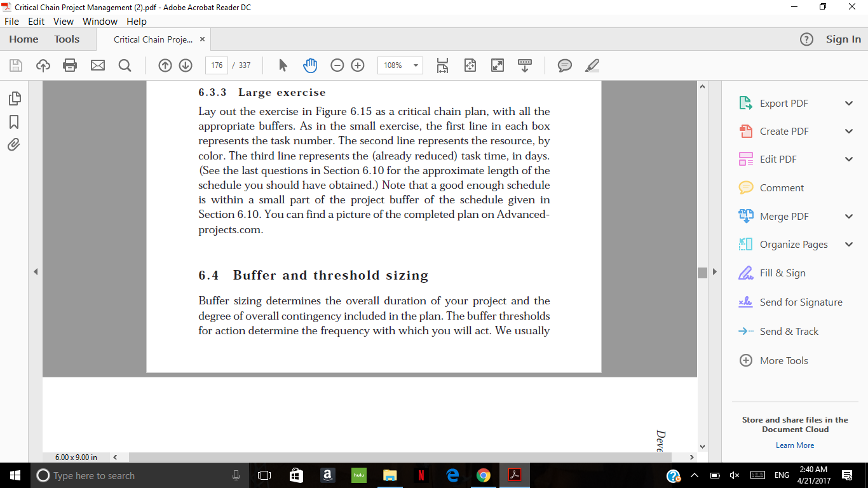
Task: Click the Selection arrow tool
Action: (283, 65)
